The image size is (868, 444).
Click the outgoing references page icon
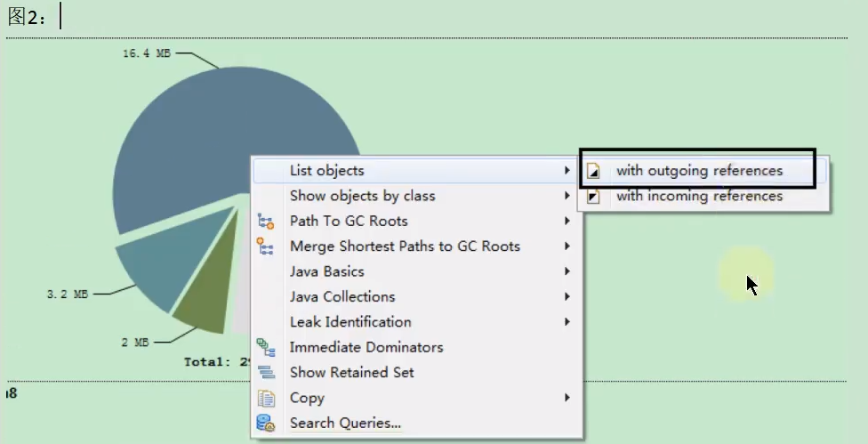tap(593, 171)
